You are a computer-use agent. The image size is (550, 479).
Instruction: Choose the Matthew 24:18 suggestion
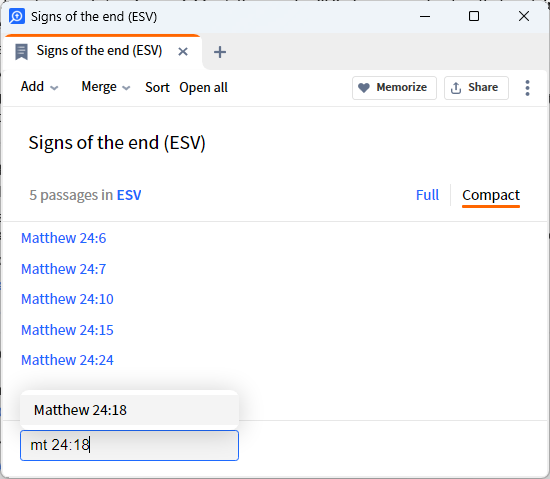point(129,410)
